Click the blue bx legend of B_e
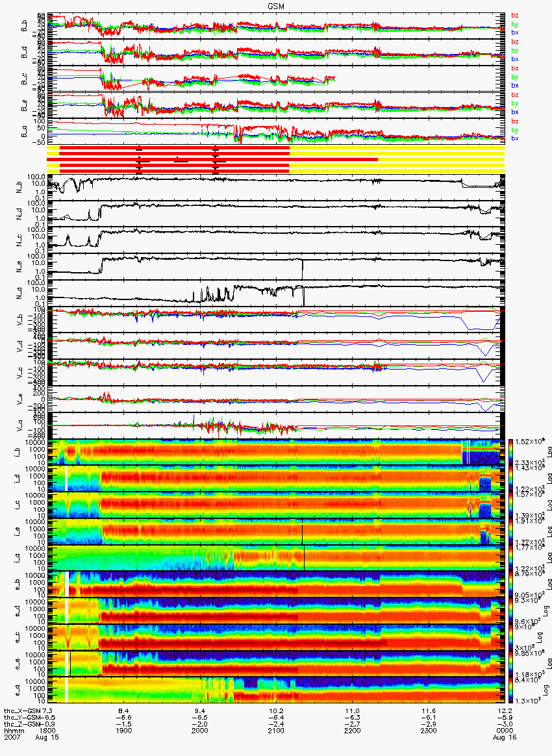 point(515,112)
